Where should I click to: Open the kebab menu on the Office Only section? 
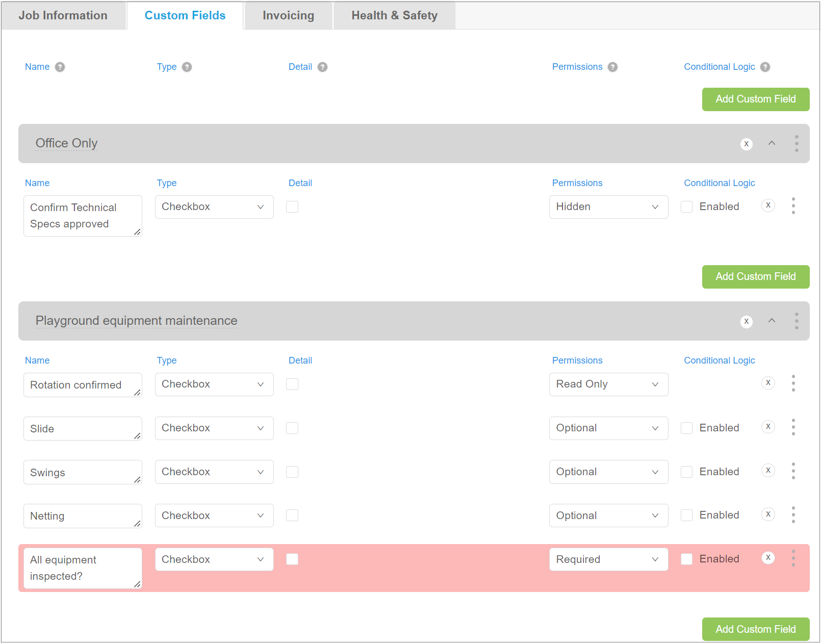[796, 143]
